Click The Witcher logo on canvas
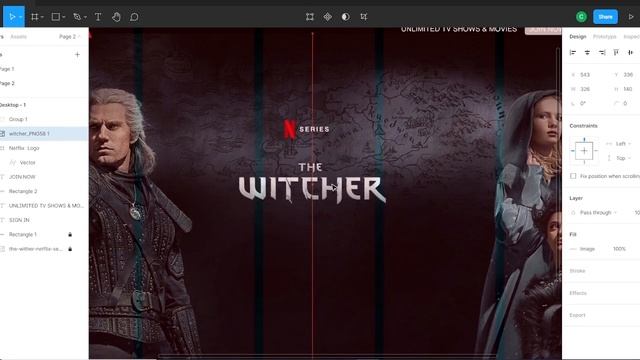 coord(312,183)
